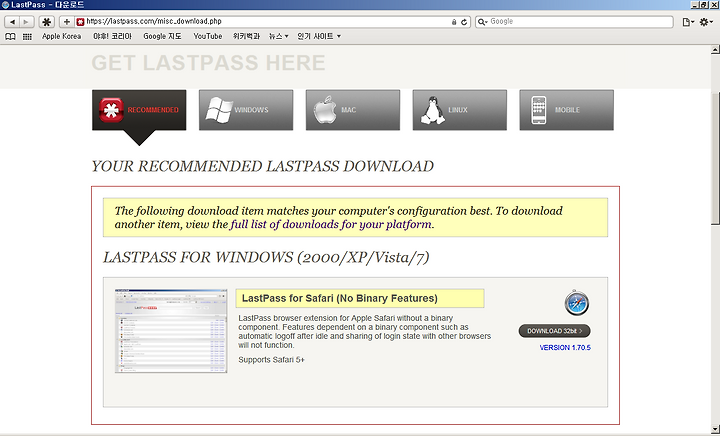Image resolution: width=720 pixels, height=436 pixels.
Task: Click the vertical scrollbar thumb
Action: click(x=715, y=158)
